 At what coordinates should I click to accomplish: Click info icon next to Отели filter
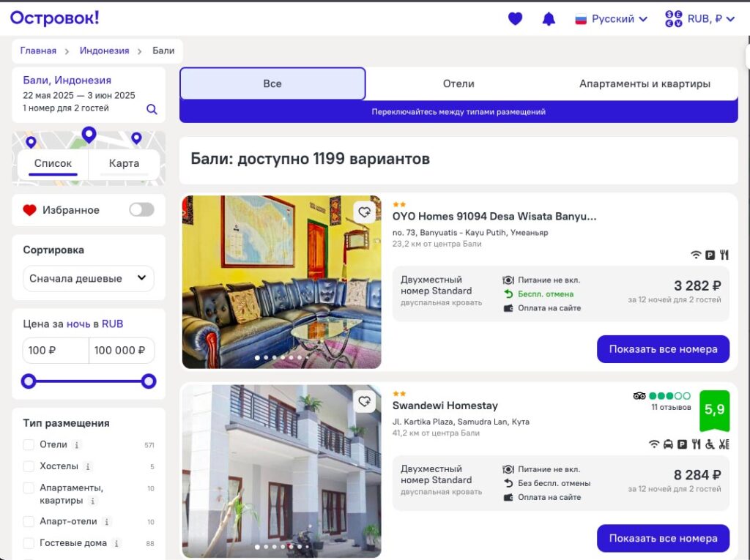(x=76, y=445)
